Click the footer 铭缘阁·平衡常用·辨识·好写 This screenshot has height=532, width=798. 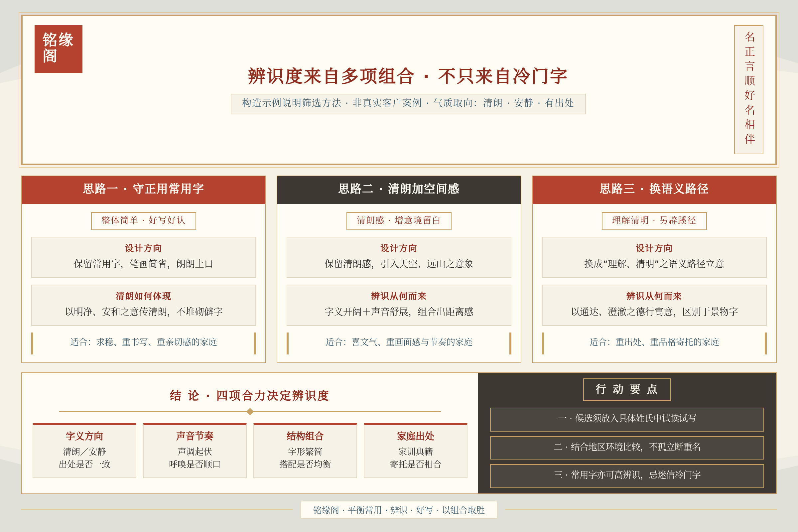(x=399, y=510)
